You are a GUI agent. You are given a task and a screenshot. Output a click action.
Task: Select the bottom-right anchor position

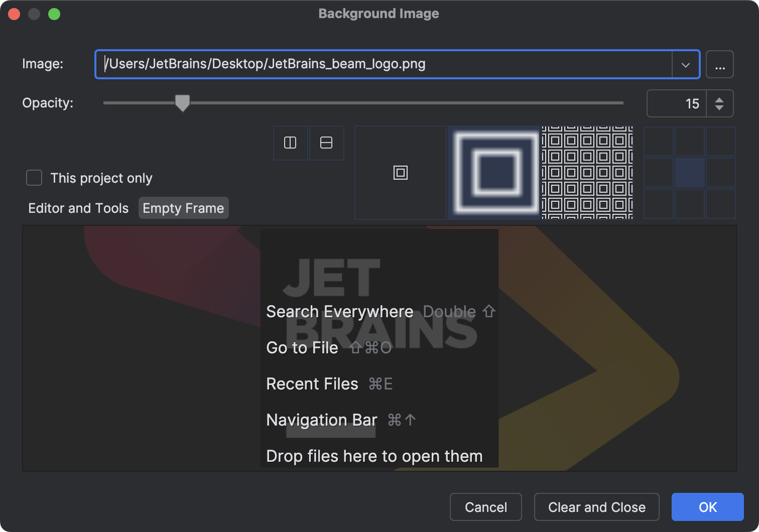pyautogui.click(x=721, y=204)
